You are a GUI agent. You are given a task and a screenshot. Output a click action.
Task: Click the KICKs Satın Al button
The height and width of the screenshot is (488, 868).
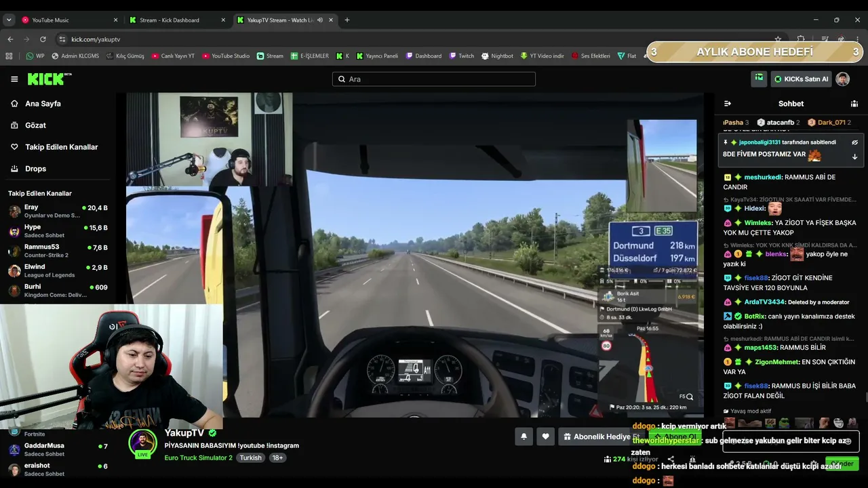tap(802, 79)
